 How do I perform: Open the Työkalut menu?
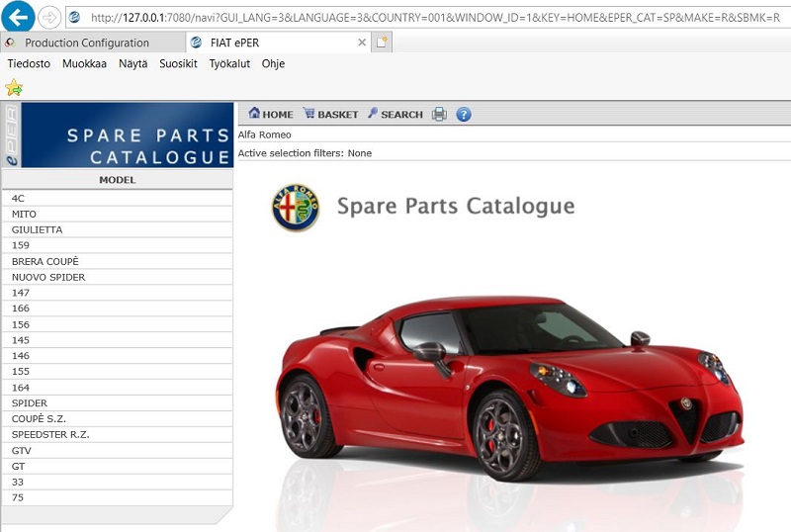pos(229,63)
